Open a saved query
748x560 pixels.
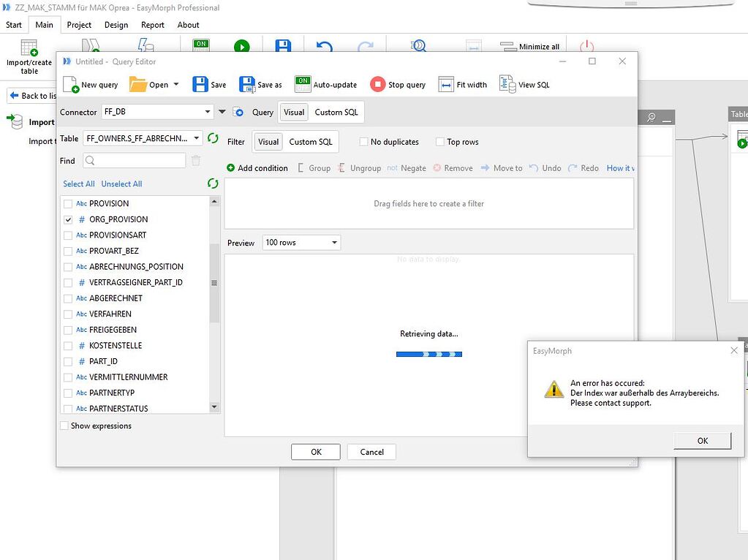(x=150, y=84)
